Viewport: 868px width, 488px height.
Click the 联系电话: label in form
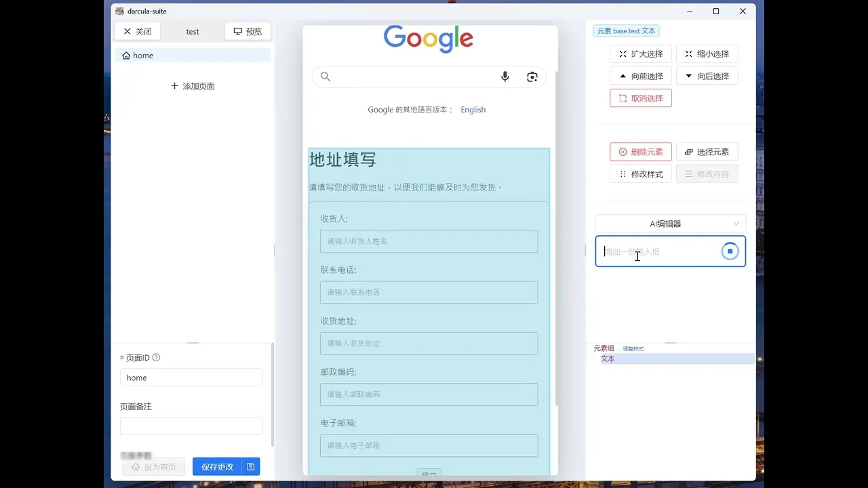pyautogui.click(x=338, y=270)
